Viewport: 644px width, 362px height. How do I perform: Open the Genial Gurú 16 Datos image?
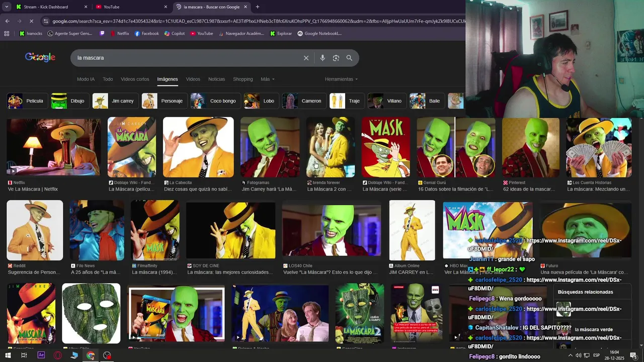pos(456,147)
